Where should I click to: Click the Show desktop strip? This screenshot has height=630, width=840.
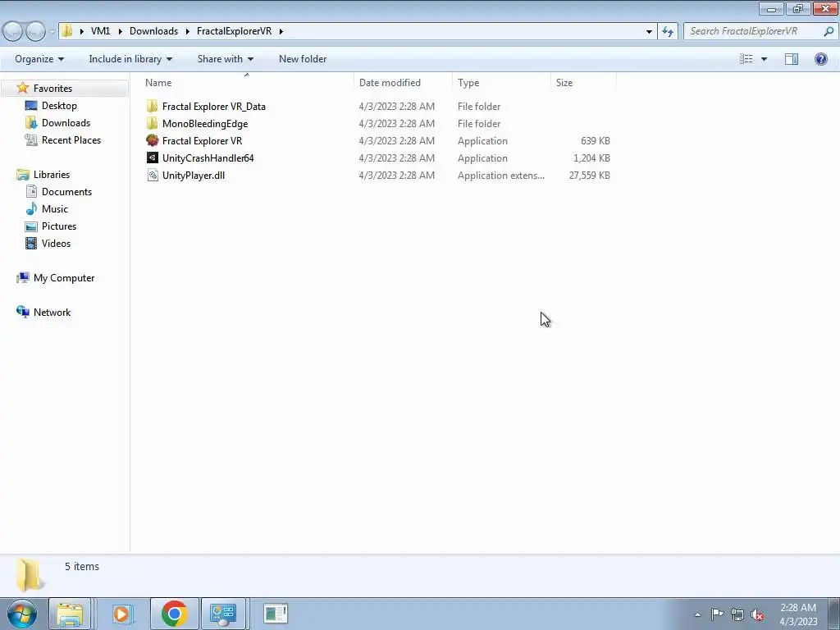[x=834, y=614]
